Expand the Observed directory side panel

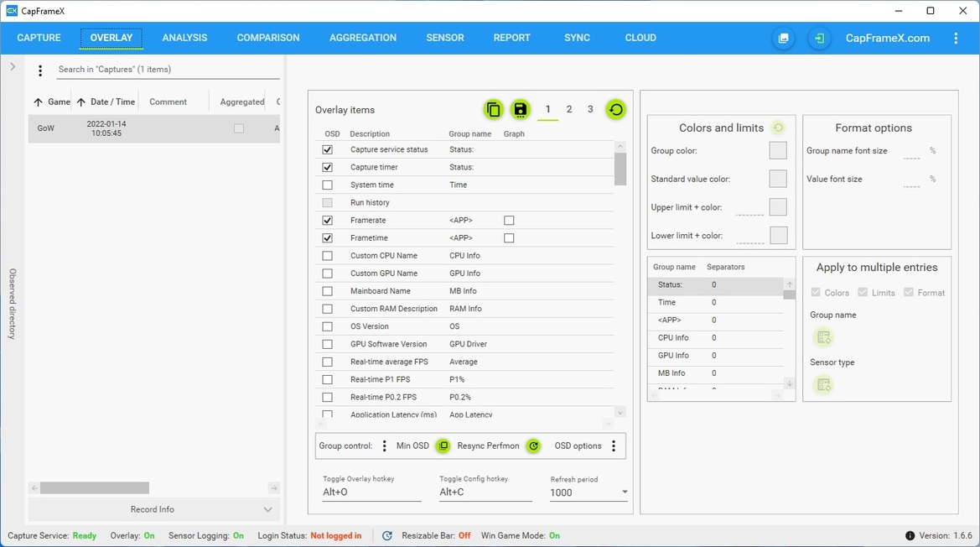[x=13, y=67]
